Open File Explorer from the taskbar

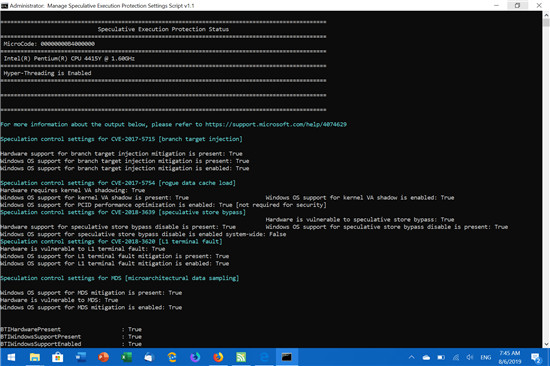click(34, 357)
